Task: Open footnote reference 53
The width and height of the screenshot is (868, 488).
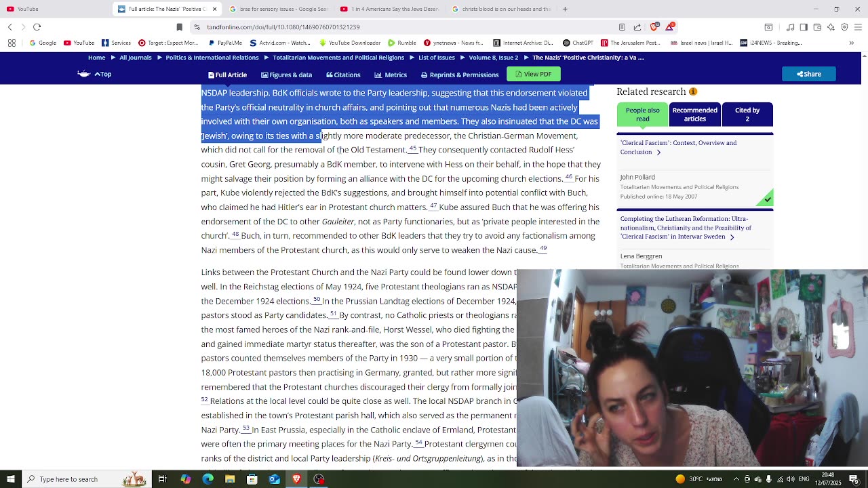Action: click(x=245, y=428)
